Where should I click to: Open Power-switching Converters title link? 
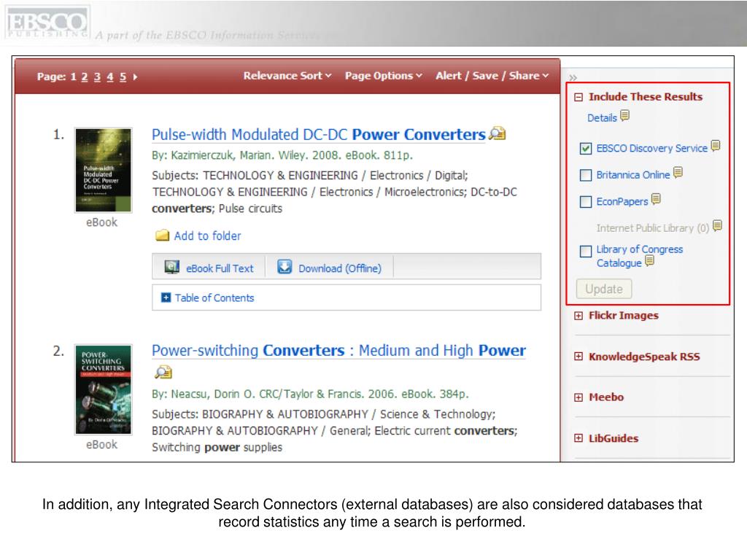tap(338, 351)
